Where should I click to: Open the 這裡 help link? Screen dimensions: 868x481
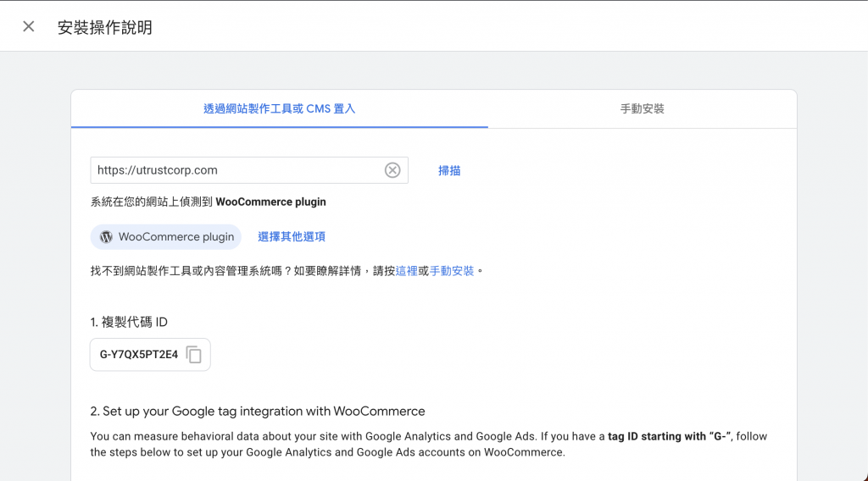(406, 271)
